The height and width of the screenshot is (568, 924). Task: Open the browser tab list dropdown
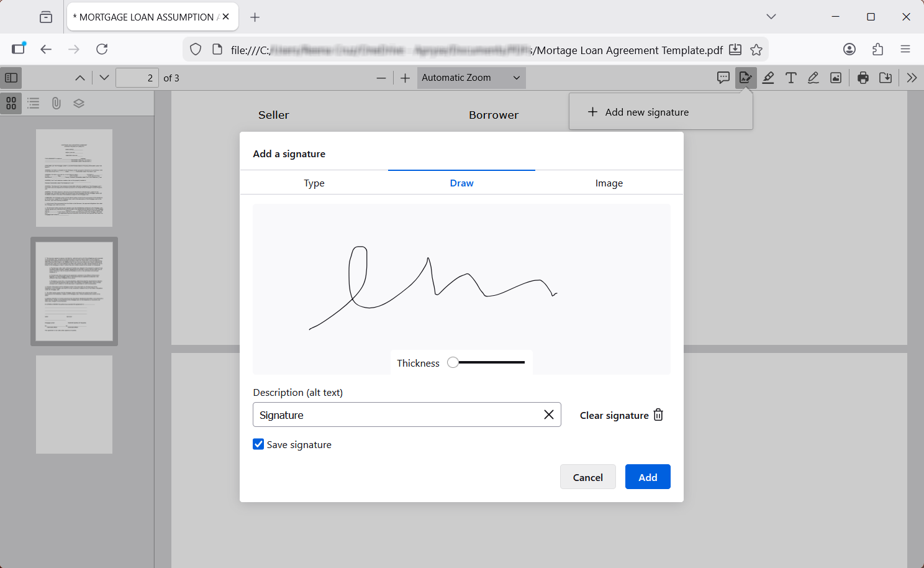(x=771, y=17)
